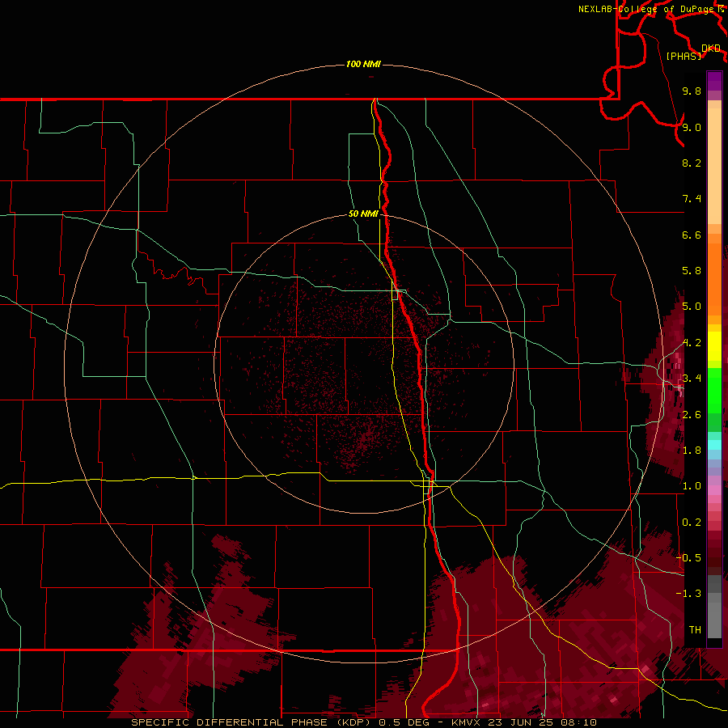Click the "8.2" value on the color scale

click(x=692, y=163)
